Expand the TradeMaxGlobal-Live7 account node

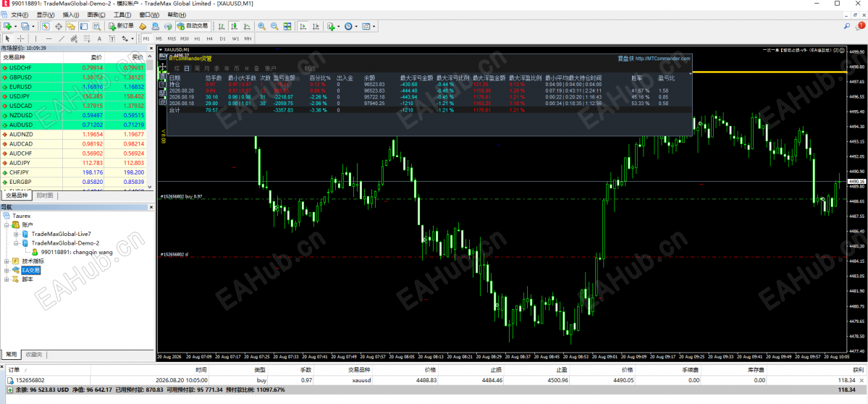pyautogui.click(x=16, y=235)
